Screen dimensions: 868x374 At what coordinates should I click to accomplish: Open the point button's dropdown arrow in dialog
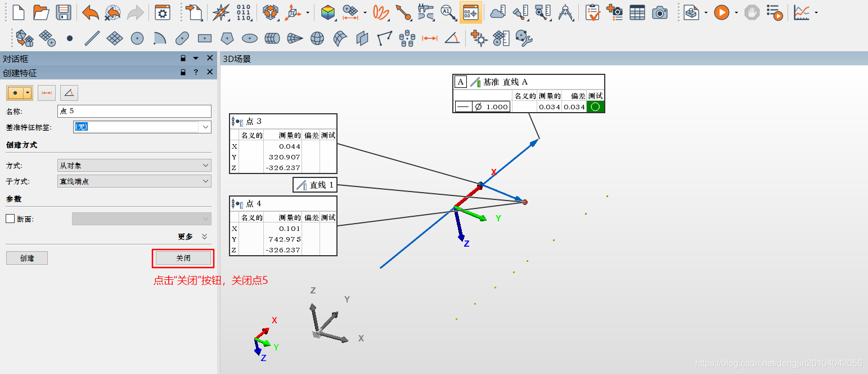[x=28, y=93]
